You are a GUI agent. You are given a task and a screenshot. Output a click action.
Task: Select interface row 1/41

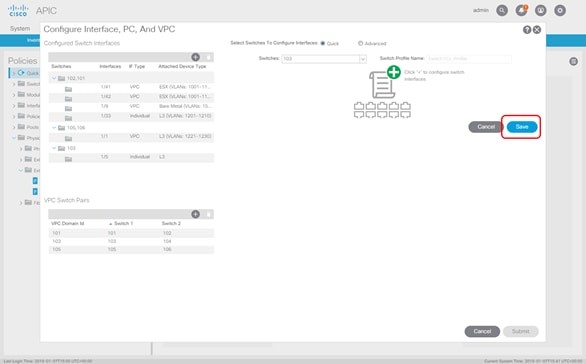tap(131, 87)
